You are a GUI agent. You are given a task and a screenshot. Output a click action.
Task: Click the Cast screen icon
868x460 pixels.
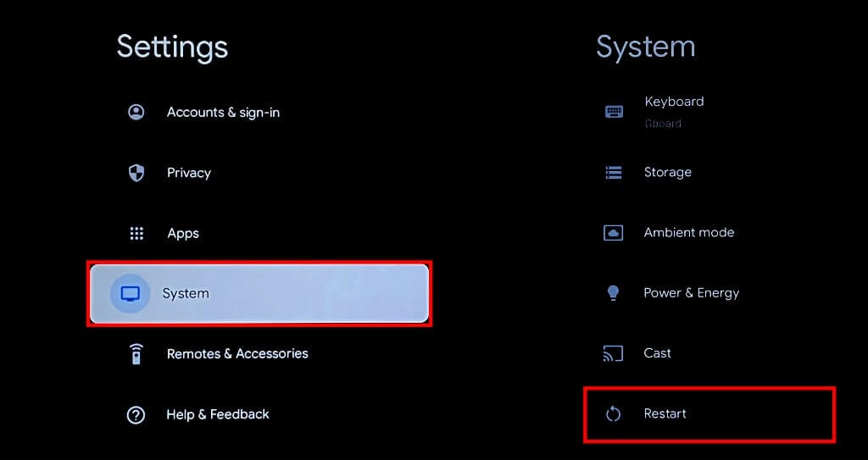614,353
